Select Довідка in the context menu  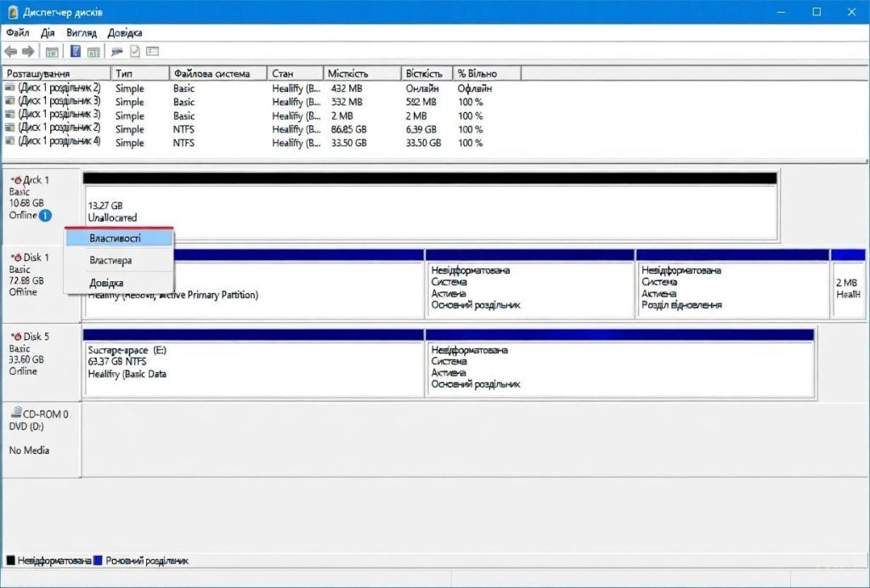coord(106,283)
